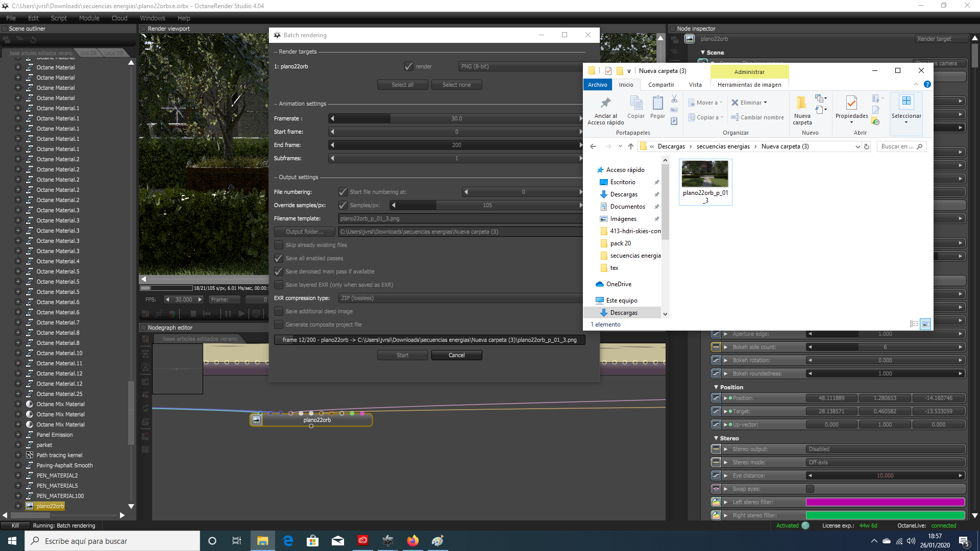The image size is (980, 551).
Task: Click the Explorer refresh icon beside address bar
Action: tap(867, 146)
